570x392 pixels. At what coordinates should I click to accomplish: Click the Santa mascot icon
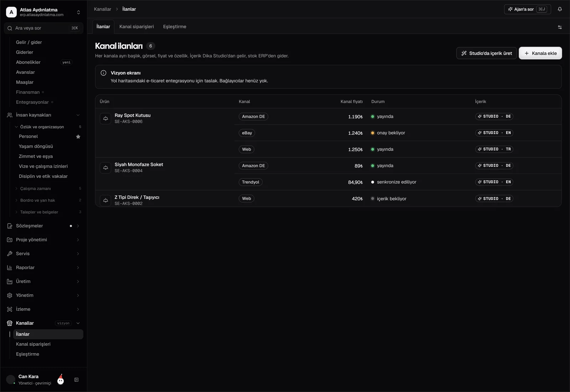coord(61,380)
